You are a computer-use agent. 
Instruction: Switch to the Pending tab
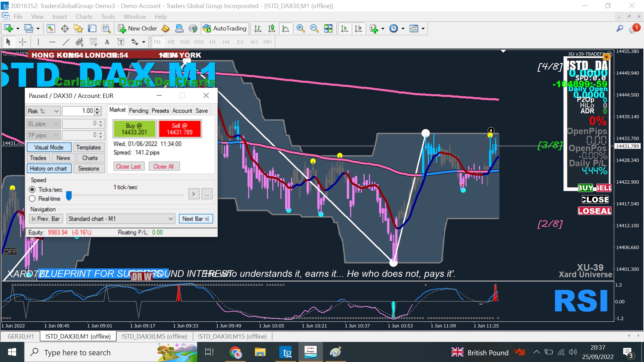pyautogui.click(x=138, y=111)
